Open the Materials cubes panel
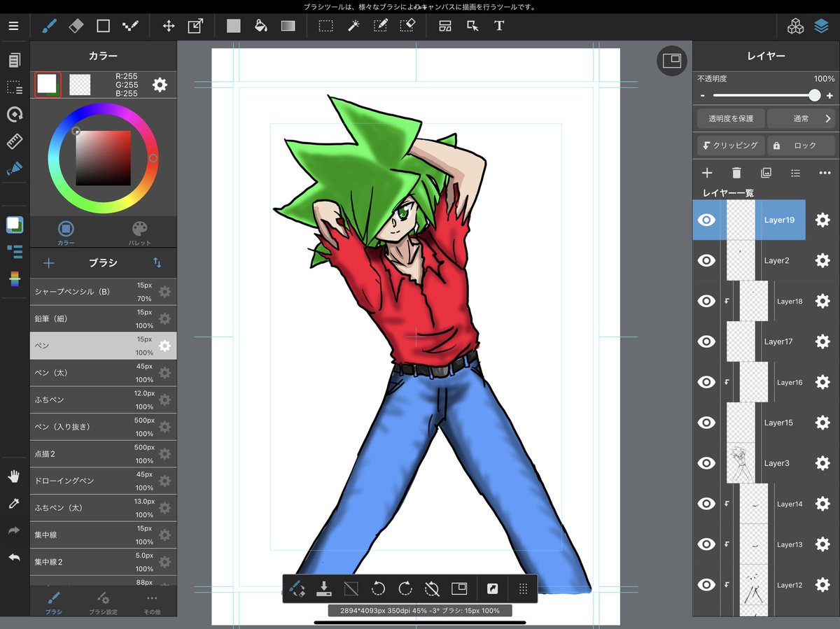840x629 pixels. (795, 26)
